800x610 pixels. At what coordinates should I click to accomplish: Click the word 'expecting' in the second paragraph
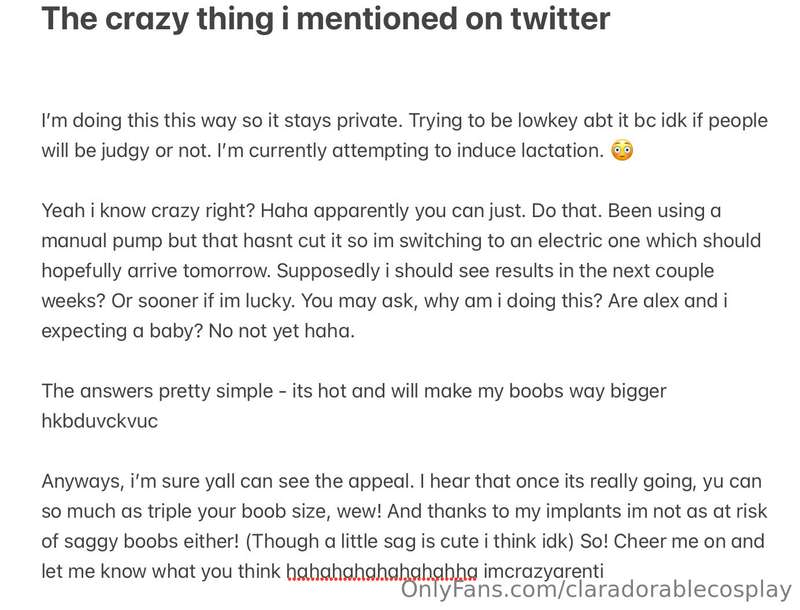click(x=84, y=331)
